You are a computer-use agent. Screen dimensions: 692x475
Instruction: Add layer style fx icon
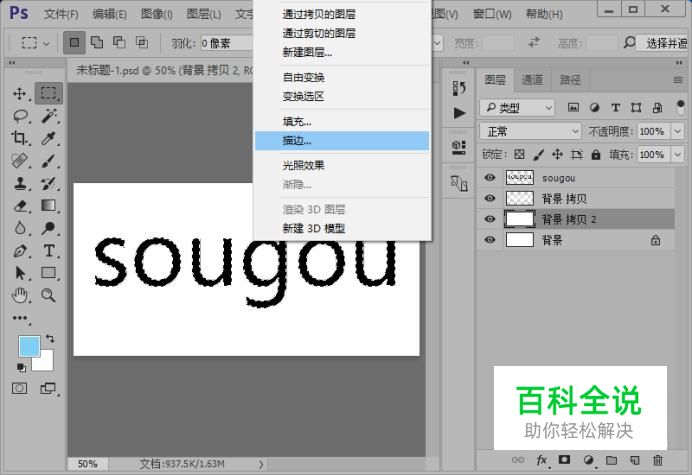(x=542, y=460)
